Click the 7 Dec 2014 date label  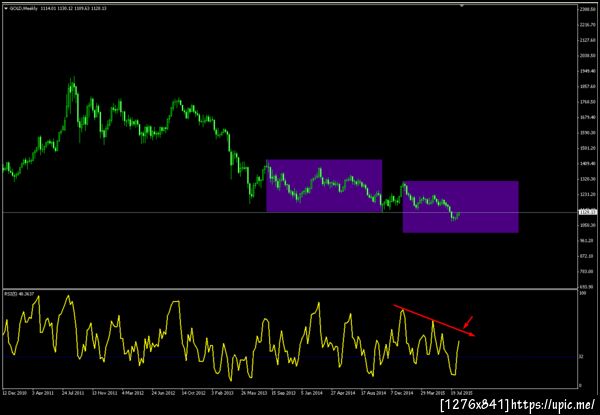click(402, 393)
